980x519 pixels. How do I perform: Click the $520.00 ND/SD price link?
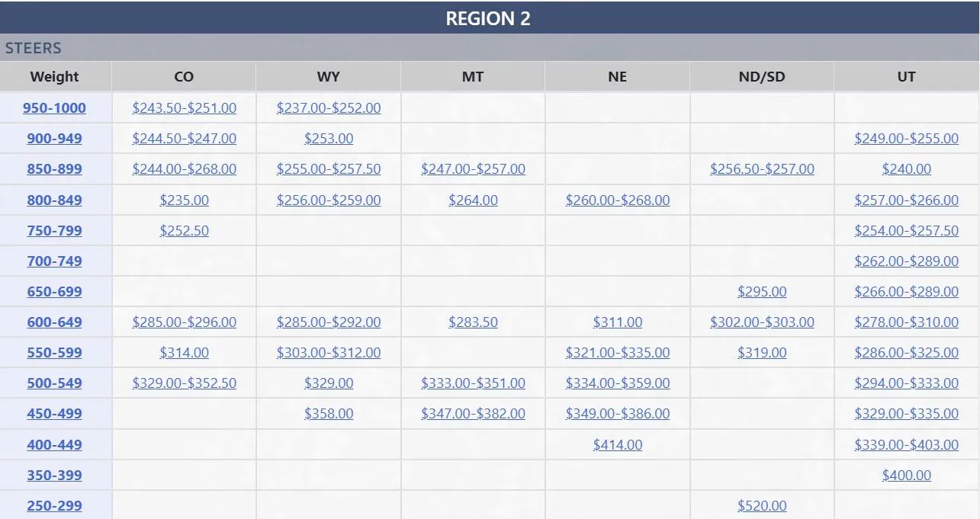(762, 506)
